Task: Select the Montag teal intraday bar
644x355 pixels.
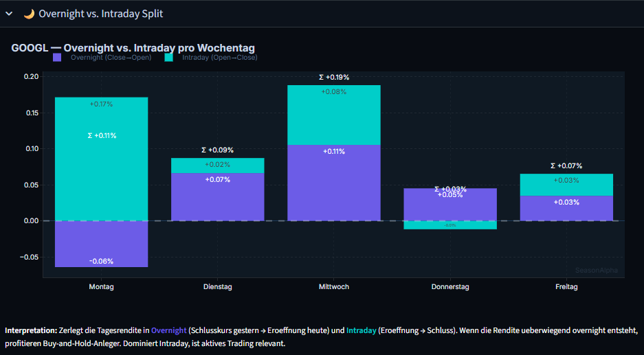Action: [x=102, y=159]
